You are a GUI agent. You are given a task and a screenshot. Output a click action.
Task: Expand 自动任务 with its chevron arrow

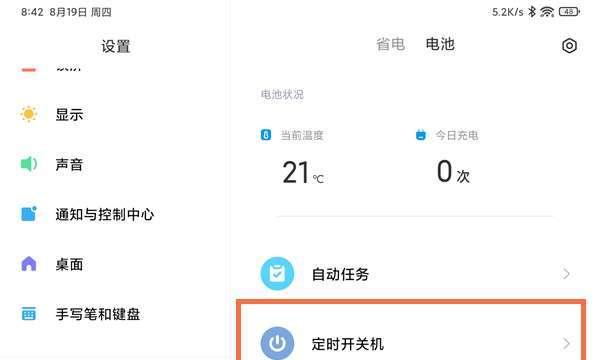566,274
